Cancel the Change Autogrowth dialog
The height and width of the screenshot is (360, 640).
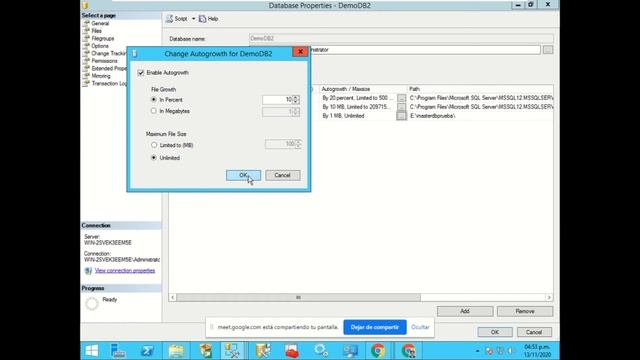coord(282,175)
